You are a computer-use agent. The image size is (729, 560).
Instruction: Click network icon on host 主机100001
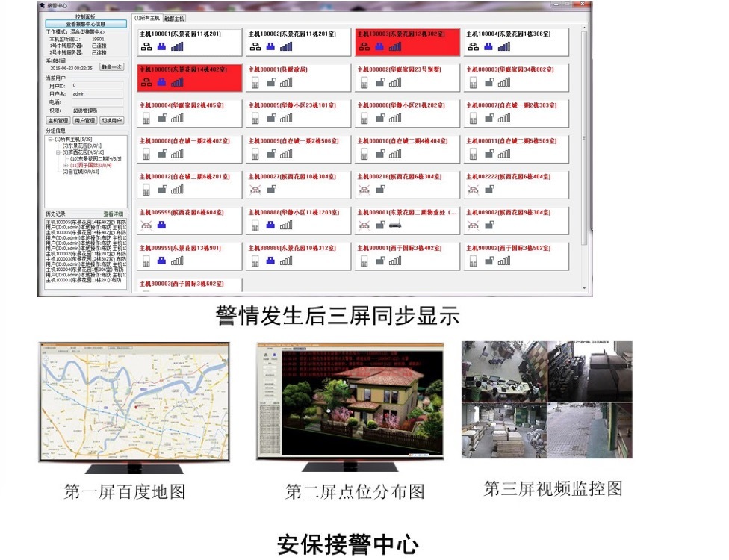point(146,46)
